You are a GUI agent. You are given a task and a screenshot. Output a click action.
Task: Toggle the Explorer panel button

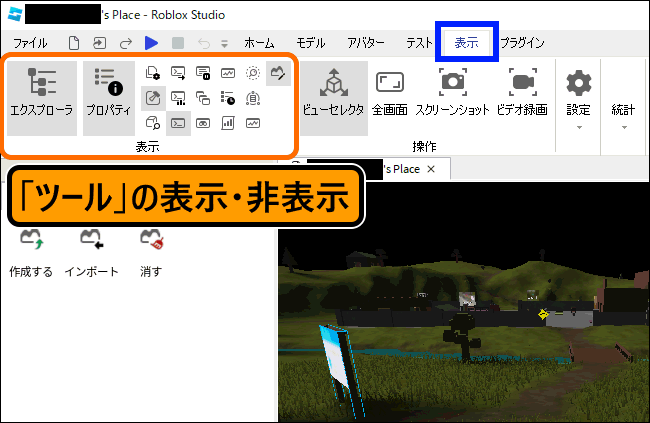click(x=42, y=98)
